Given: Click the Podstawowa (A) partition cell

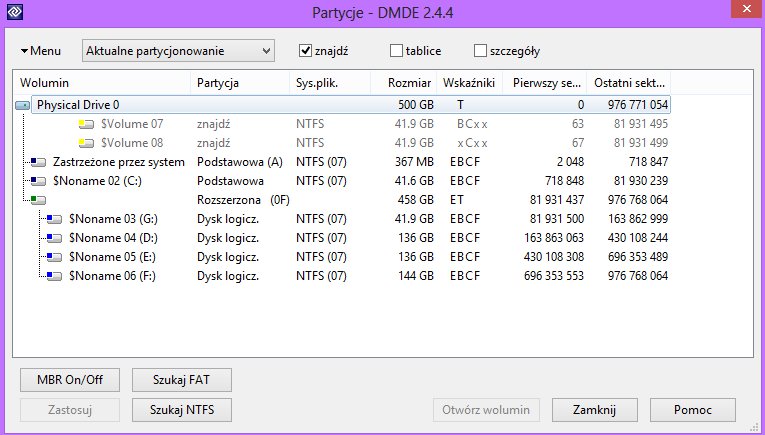Looking at the screenshot, I should coord(240,162).
